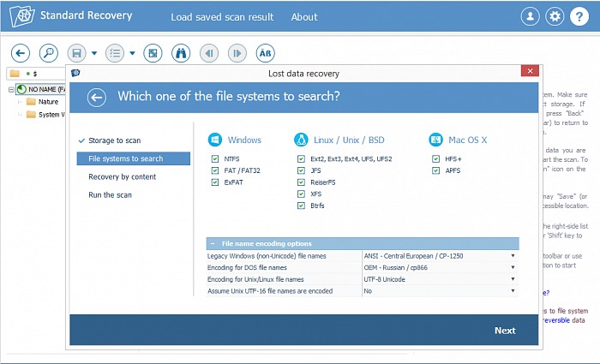Select Recovery by content step
The height and width of the screenshot is (364, 600).
[122, 176]
